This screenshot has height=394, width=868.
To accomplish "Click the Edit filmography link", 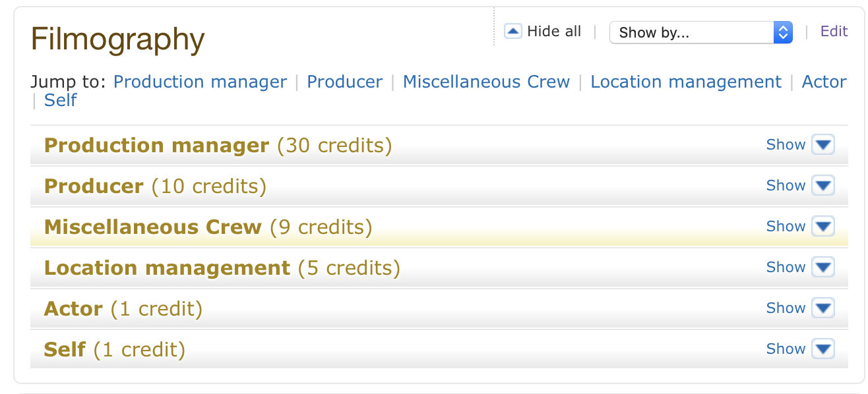I will 834,31.
